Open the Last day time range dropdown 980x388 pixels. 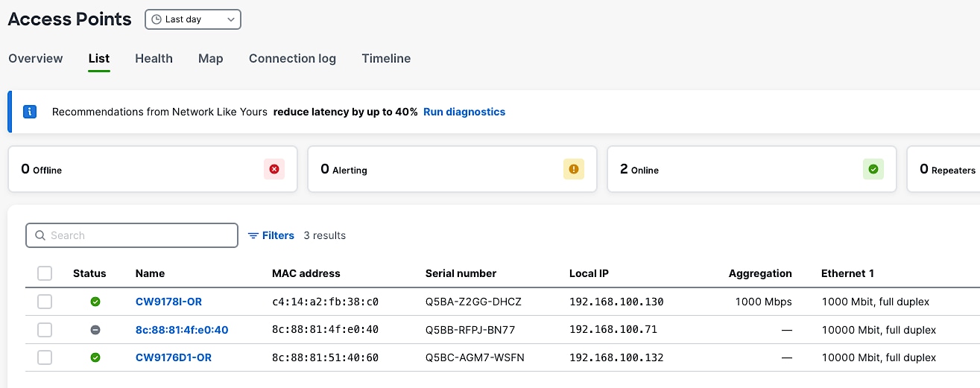pos(193,19)
